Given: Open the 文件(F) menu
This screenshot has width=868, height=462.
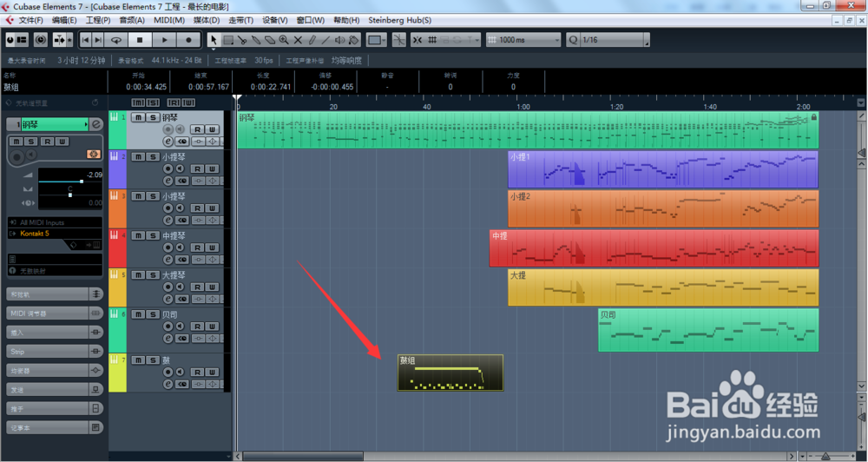Looking at the screenshot, I should tap(31, 20).
